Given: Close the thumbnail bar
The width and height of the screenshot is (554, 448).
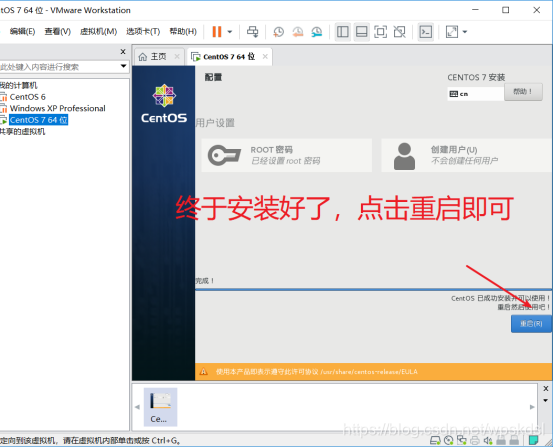Looking at the screenshot, I should click(546, 389).
